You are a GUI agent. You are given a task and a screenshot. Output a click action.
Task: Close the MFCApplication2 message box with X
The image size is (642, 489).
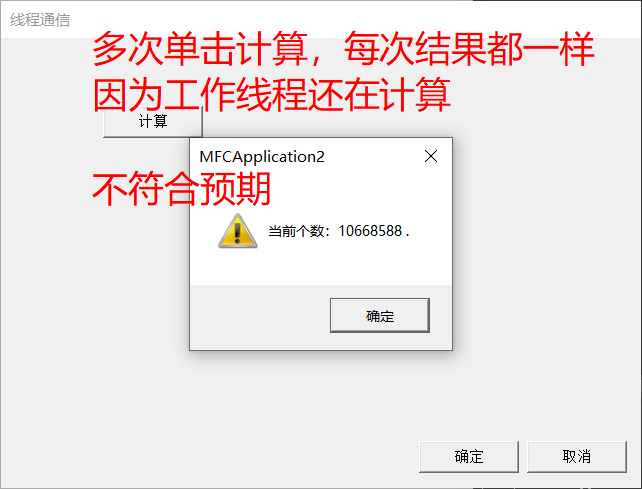tap(431, 156)
